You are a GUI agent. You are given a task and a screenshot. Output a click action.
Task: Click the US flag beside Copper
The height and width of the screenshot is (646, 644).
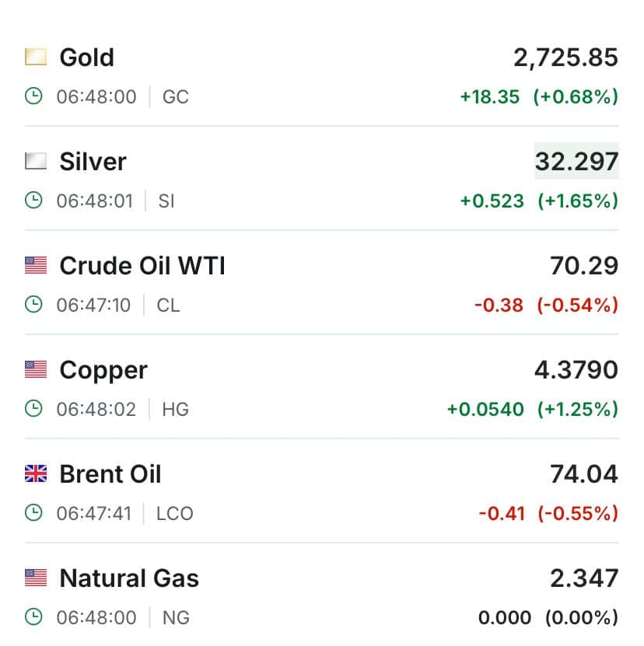pyautogui.click(x=36, y=369)
